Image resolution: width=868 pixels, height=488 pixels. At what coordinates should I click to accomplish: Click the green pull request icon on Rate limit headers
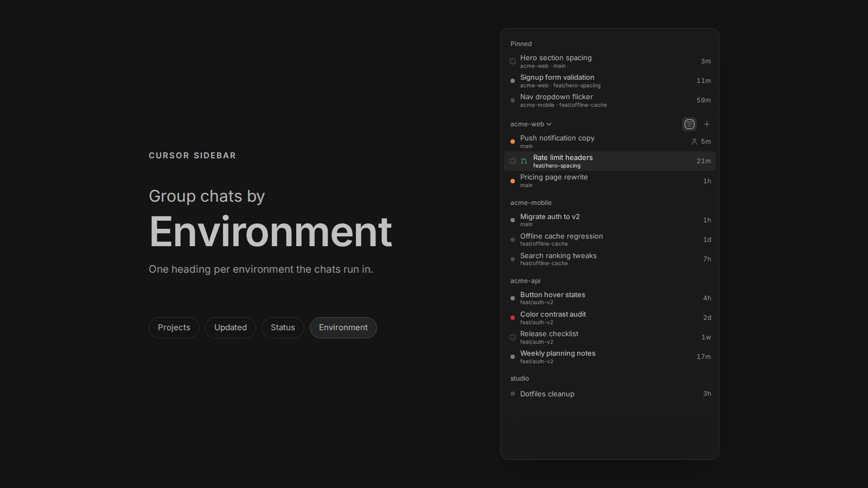tap(524, 161)
